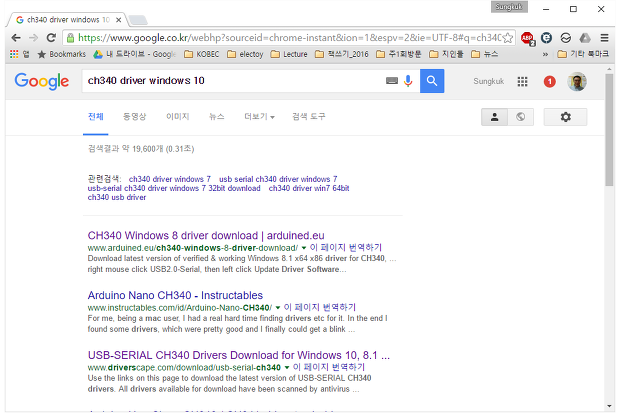The width and height of the screenshot is (620, 417).
Task: View the Google notifications badge
Action: coord(549,82)
